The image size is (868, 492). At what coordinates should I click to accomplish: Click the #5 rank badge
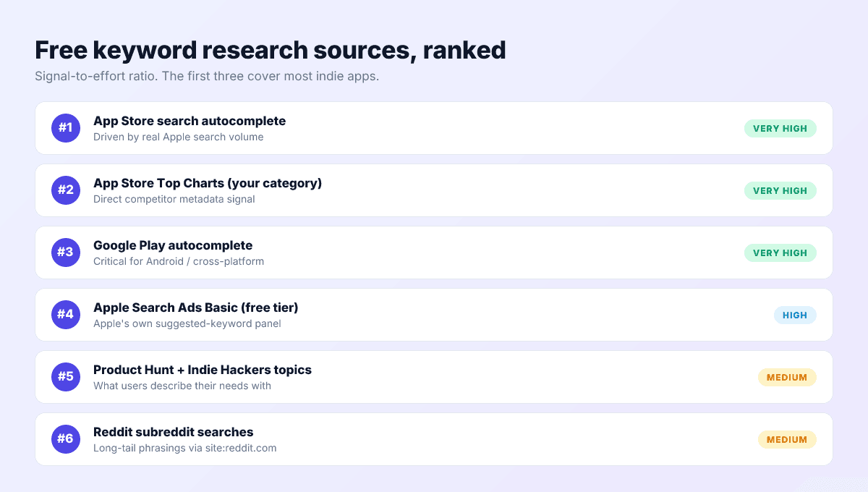click(66, 377)
